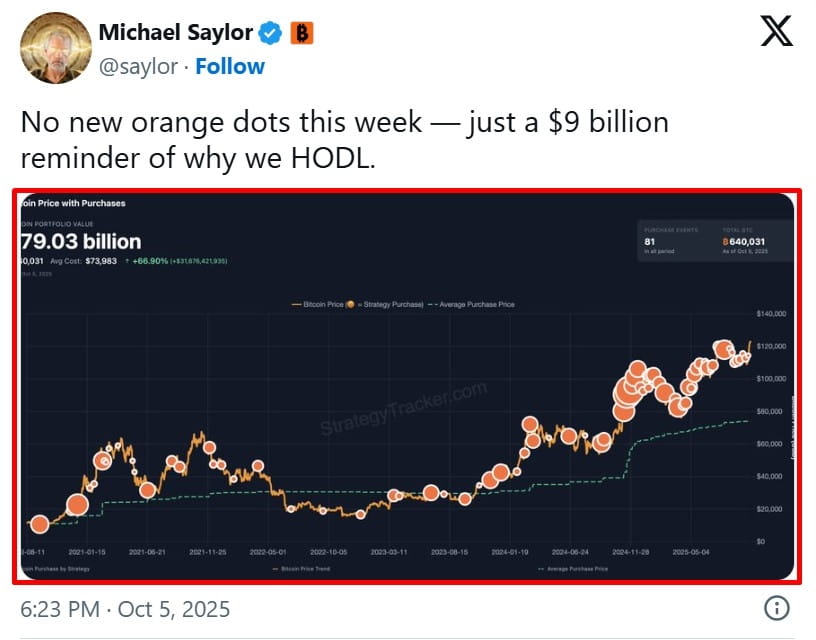Click the large orange dot at chart start
The image size is (816, 640).
point(39,524)
